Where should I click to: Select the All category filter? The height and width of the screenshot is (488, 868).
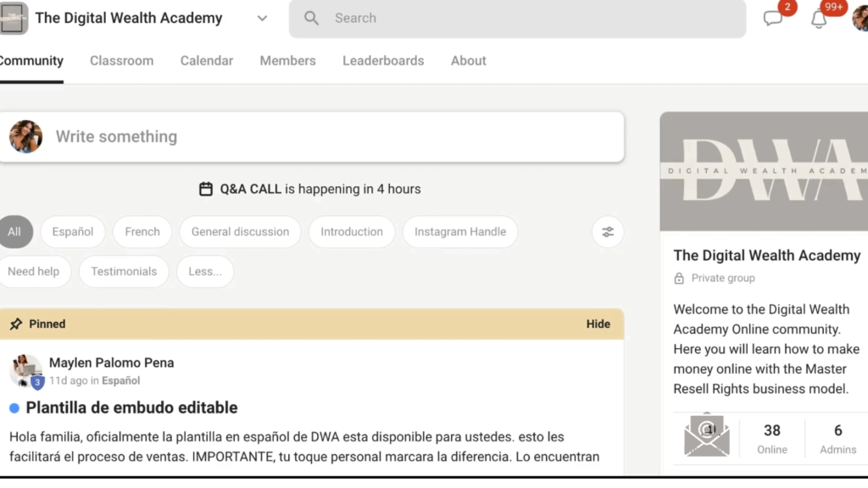(15, 232)
